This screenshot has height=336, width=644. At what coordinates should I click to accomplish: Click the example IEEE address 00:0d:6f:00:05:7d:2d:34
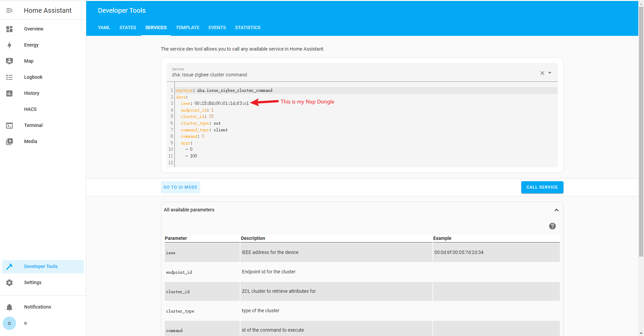tap(459, 253)
